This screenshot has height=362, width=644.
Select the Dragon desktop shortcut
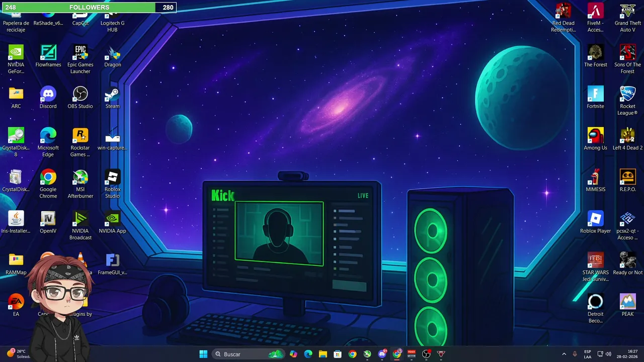click(113, 56)
